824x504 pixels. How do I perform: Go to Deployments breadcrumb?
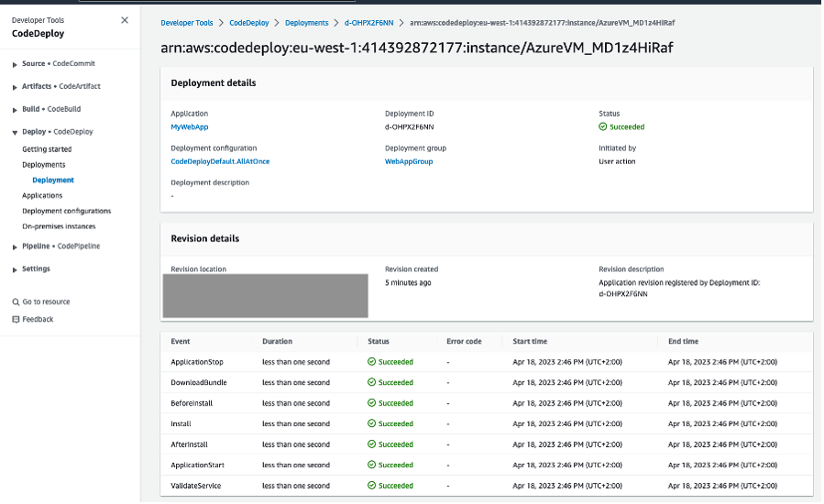coord(306,23)
